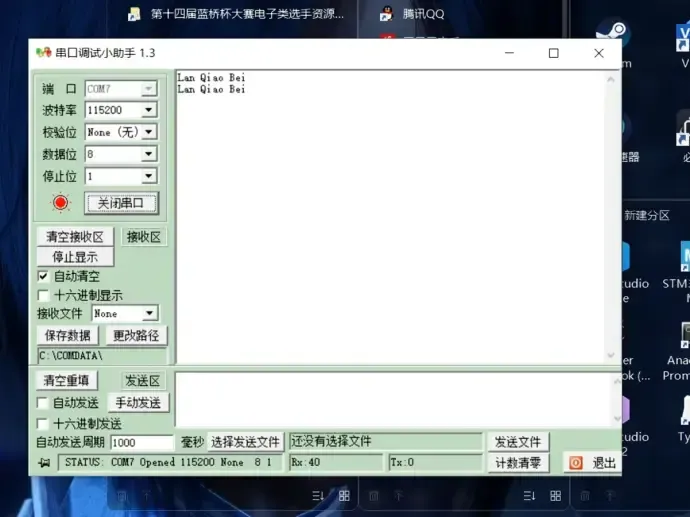Open the 蓝桥杯 resource folder icon at top
Viewport: 690px width, 517px height.
[134, 14]
